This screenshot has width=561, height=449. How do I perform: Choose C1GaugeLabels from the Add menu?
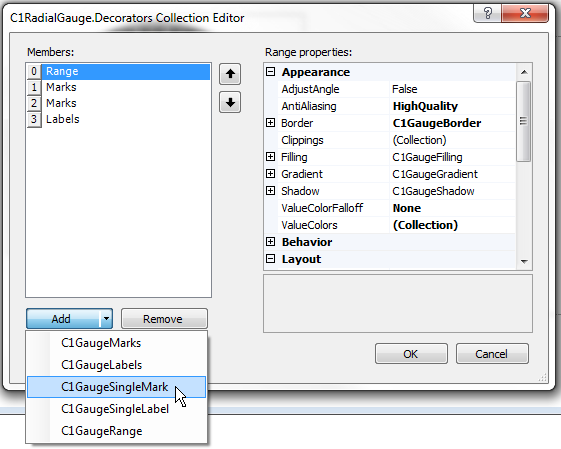(117, 365)
